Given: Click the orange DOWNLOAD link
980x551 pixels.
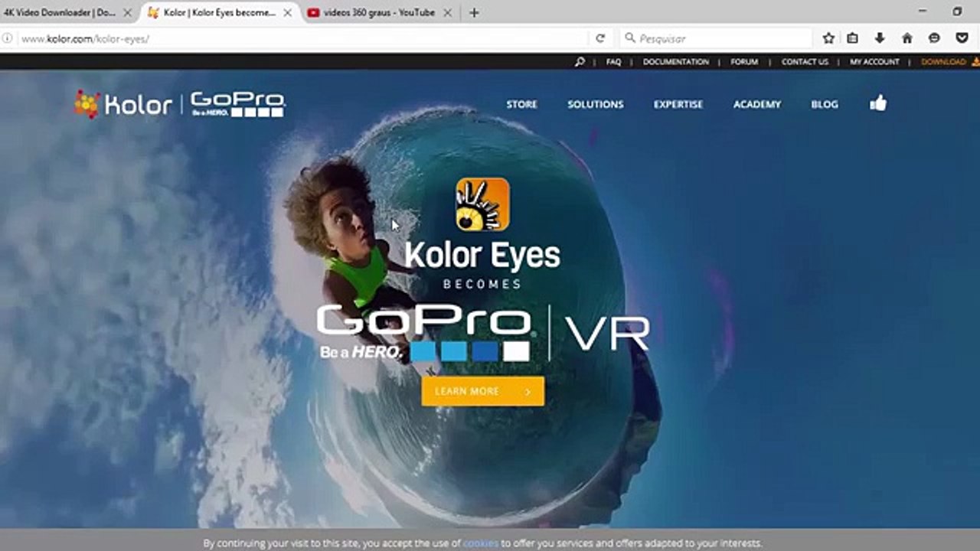Looking at the screenshot, I should click(x=949, y=62).
